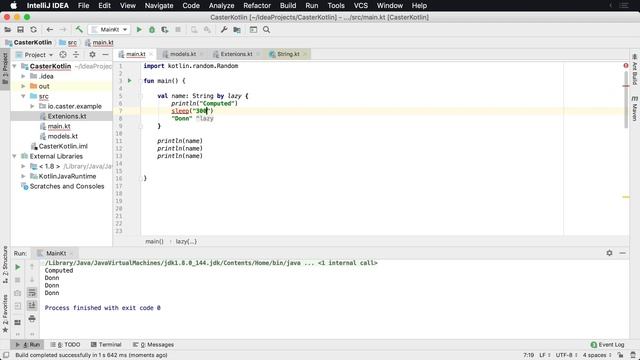Open the Project view dropdown
The image size is (640, 360).
(x=35, y=55)
